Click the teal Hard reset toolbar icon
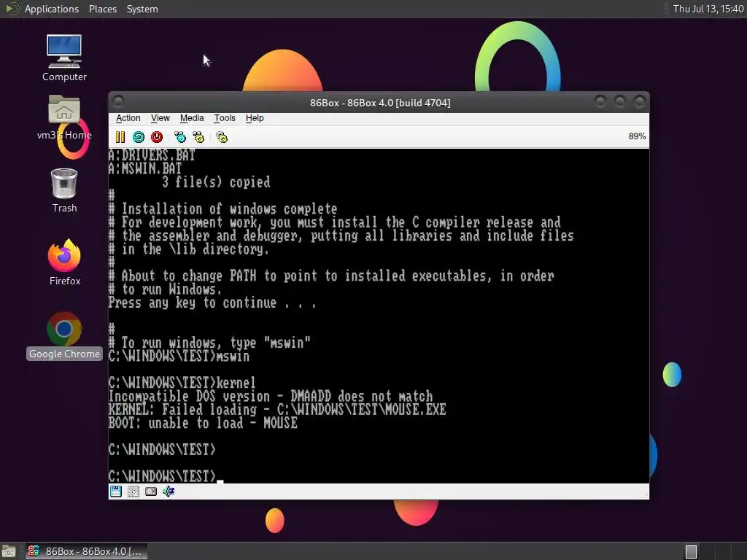This screenshot has height=560, width=747. 139,137
